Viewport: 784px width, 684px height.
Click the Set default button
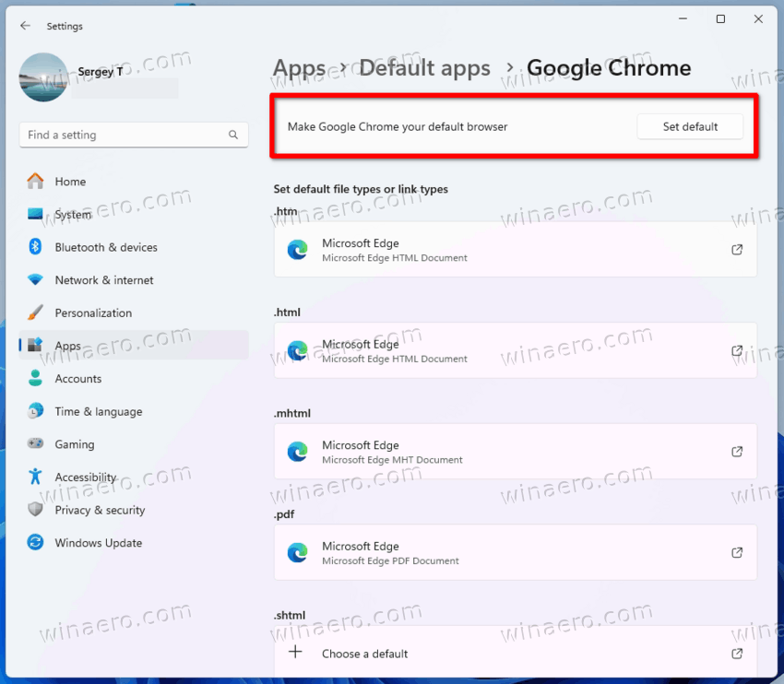click(690, 126)
